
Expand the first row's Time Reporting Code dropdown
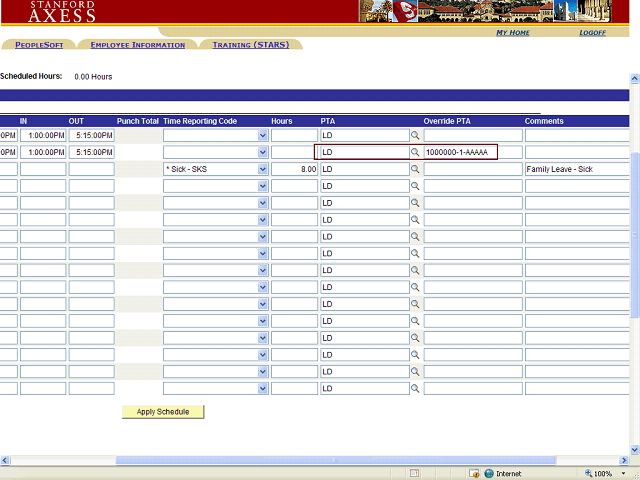(x=263, y=135)
